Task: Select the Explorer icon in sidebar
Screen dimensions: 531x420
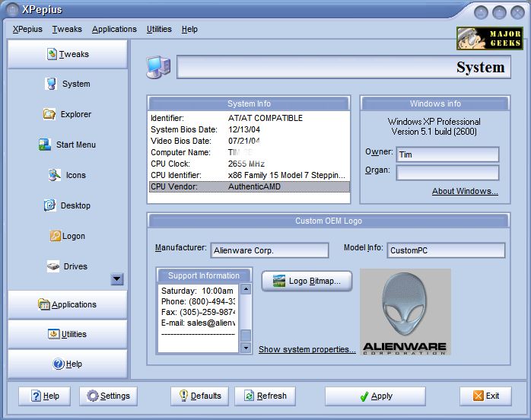Action: click(50, 115)
